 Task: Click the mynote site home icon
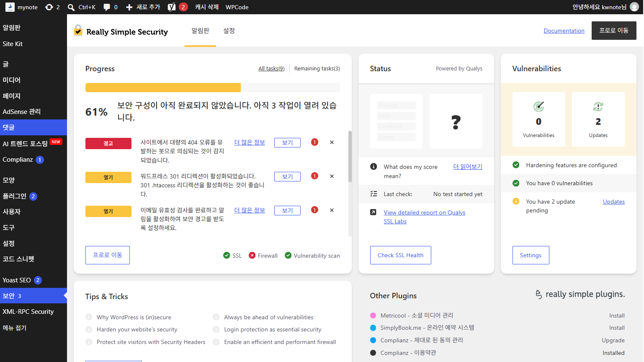(x=10, y=7)
